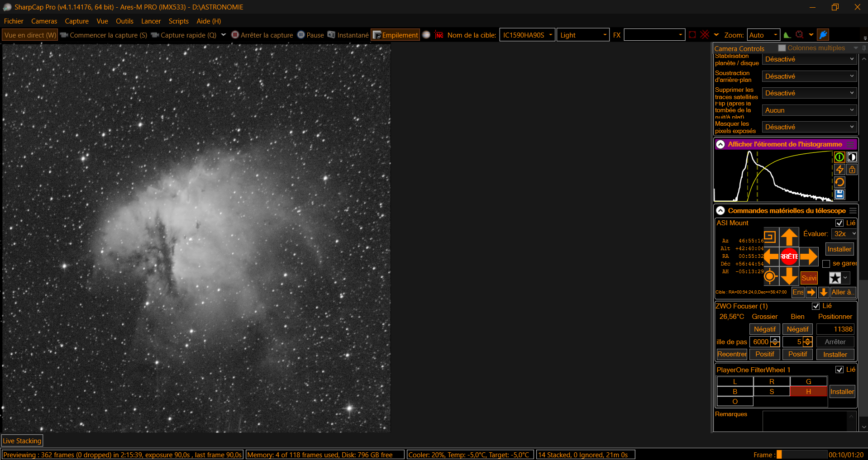This screenshot has height=460, width=868.
Task: Select filter S on the filter wheel
Action: tap(772, 392)
